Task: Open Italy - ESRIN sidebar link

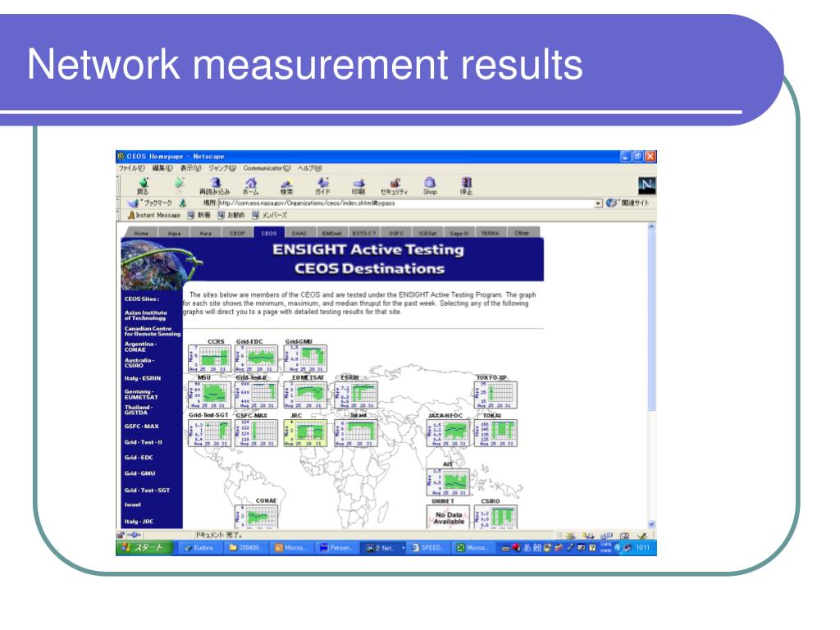Action: tap(143, 378)
